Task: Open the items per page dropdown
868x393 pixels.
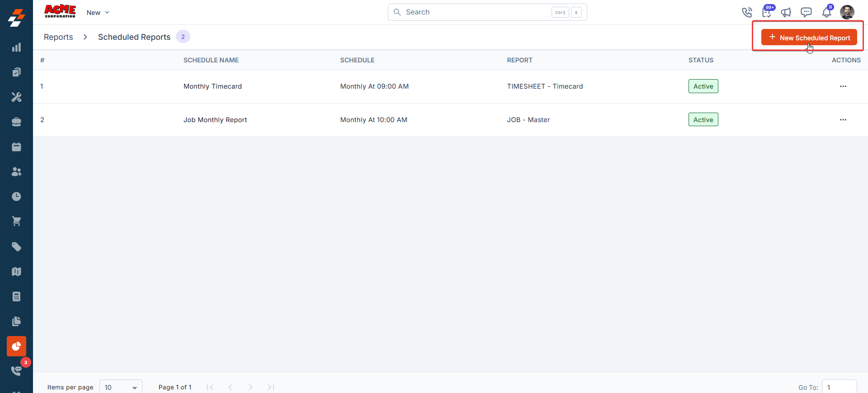Action: pyautogui.click(x=121, y=387)
